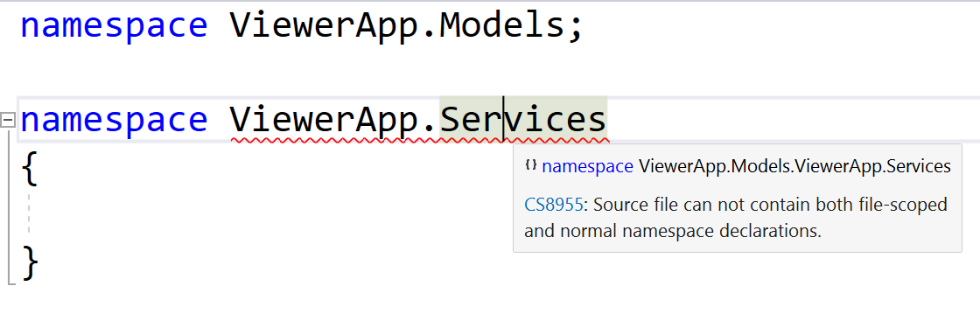Place cursor in highlighted 'Services' word
980x328 pixels.
click(x=523, y=119)
